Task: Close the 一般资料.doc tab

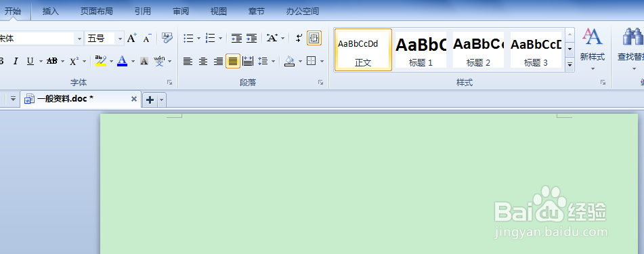Action: 133,99
